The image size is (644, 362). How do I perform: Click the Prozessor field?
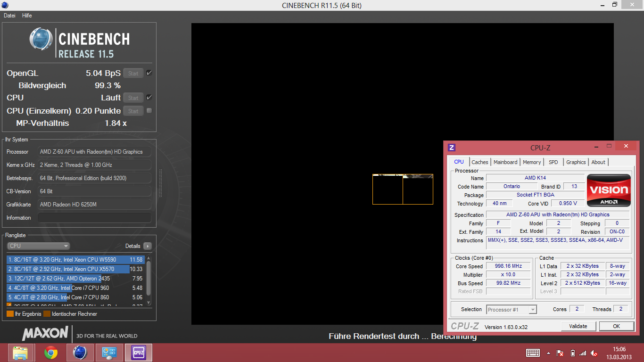pyautogui.click(x=94, y=152)
